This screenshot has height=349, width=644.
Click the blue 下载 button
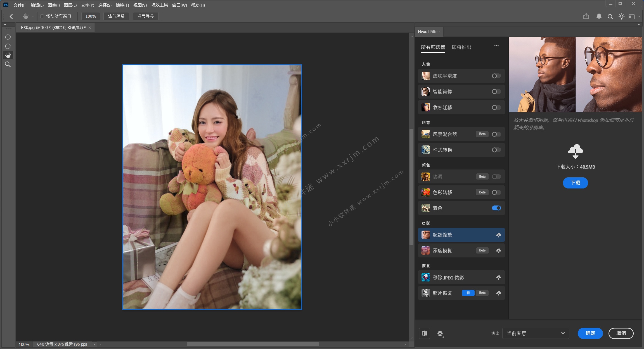(x=575, y=183)
